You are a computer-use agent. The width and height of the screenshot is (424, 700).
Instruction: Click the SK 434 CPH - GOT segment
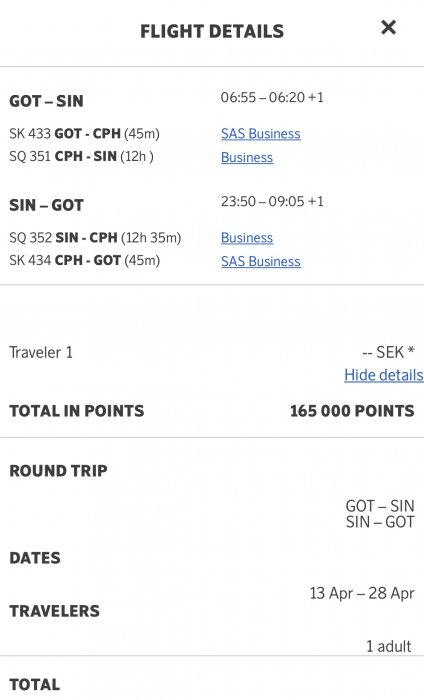pyautogui.click(x=84, y=260)
